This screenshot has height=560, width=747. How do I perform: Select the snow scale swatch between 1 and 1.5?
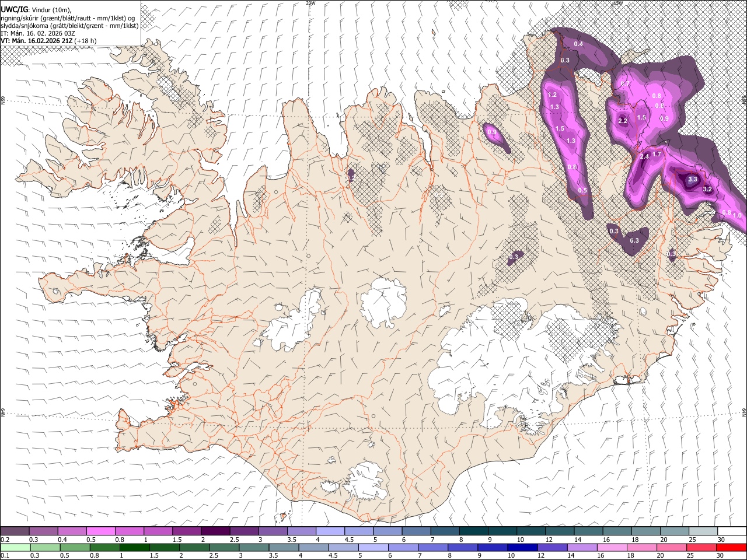click(x=158, y=531)
